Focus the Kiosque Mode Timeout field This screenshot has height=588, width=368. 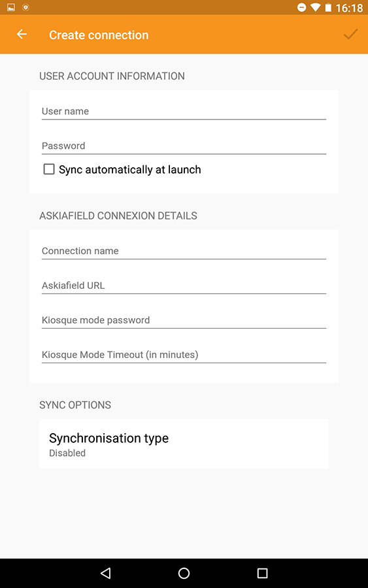tap(184, 354)
